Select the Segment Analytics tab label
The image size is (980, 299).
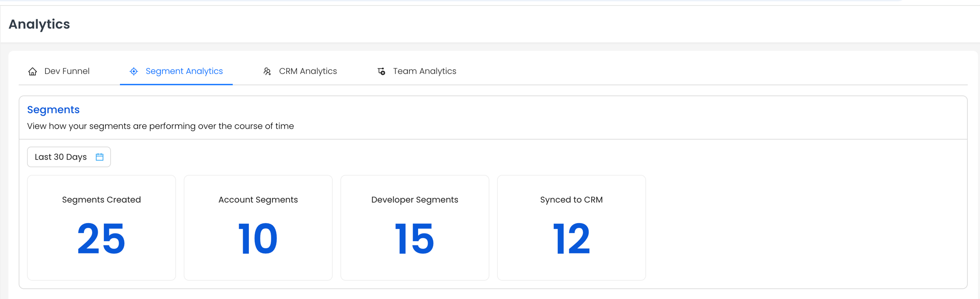tap(184, 71)
